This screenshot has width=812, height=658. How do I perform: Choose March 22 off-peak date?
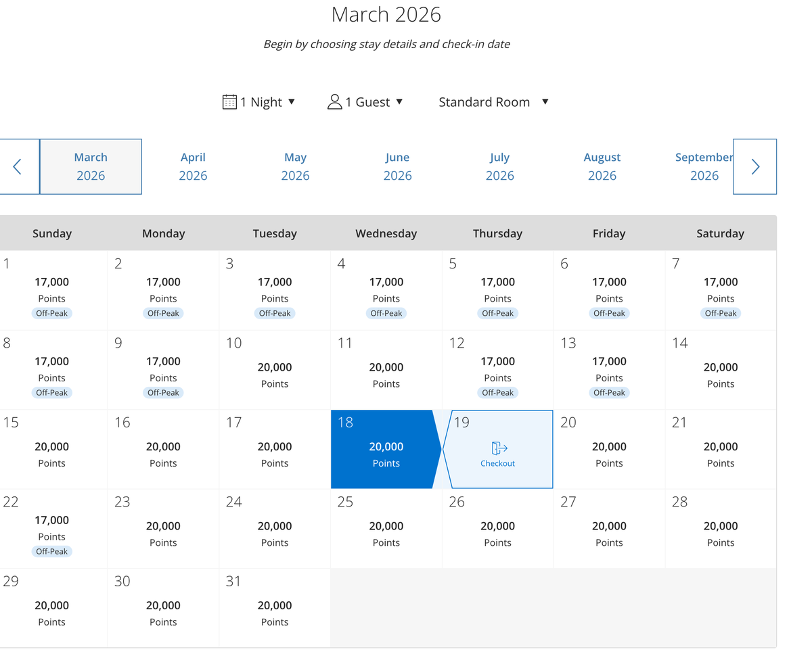click(52, 528)
